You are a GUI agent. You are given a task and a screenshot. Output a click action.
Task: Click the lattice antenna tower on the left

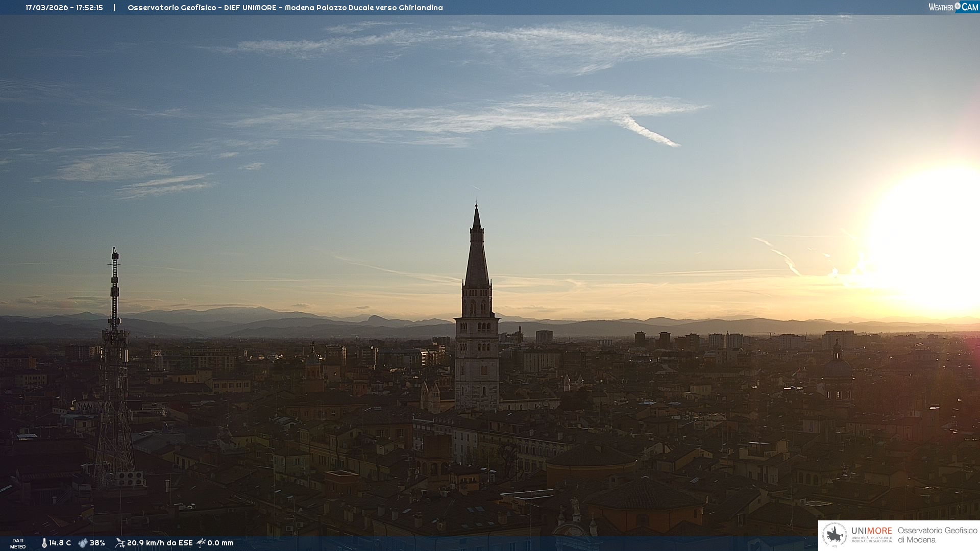(x=115, y=357)
